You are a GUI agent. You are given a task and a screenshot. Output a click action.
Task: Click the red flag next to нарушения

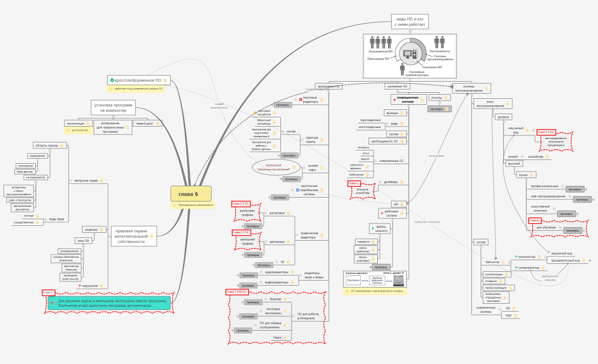(80, 286)
